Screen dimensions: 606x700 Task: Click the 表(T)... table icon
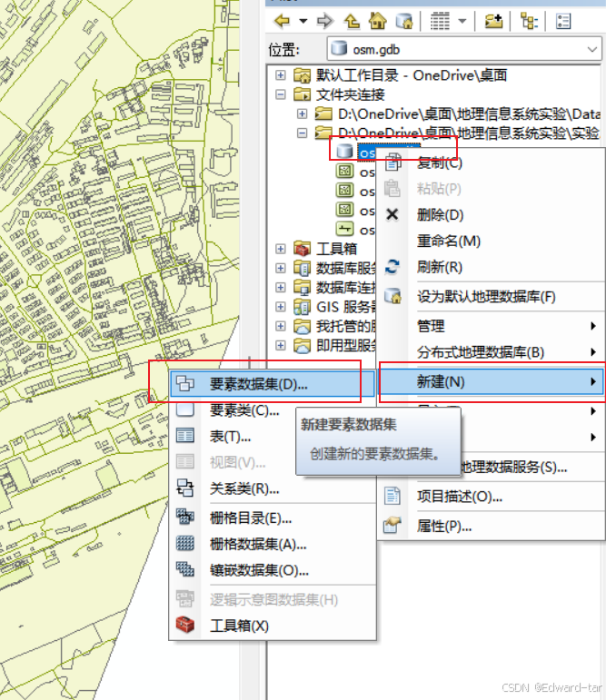[185, 435]
